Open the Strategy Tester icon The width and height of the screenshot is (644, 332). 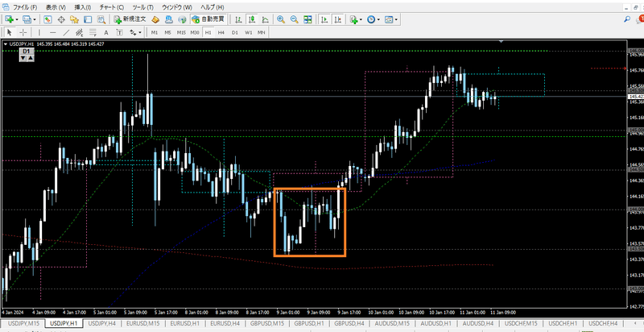(x=101, y=19)
